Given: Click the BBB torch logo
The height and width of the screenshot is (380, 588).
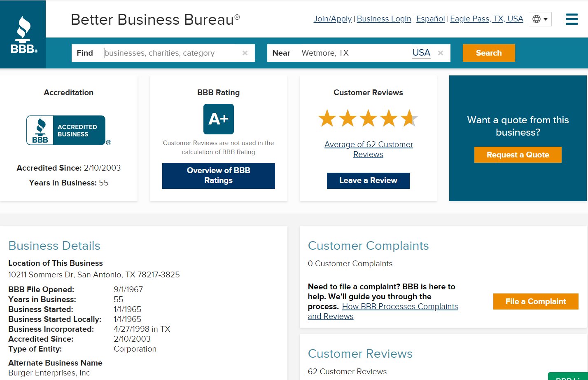Looking at the screenshot, I should coord(23,35).
